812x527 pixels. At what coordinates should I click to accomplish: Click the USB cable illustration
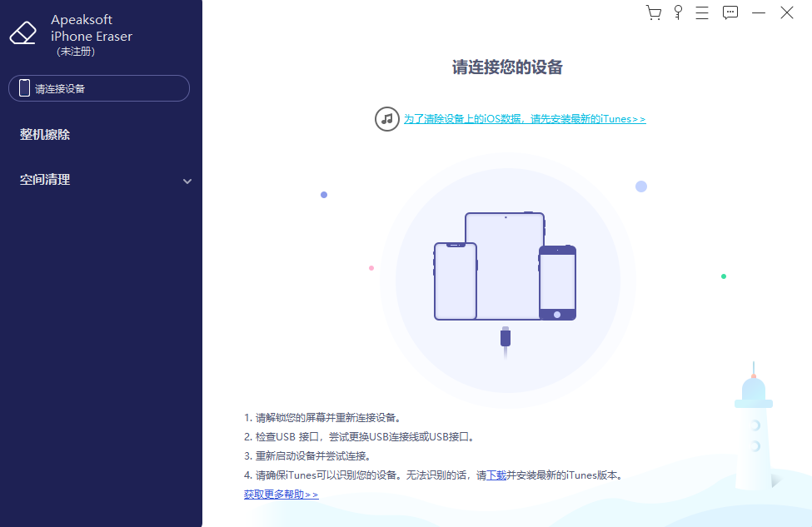505,340
